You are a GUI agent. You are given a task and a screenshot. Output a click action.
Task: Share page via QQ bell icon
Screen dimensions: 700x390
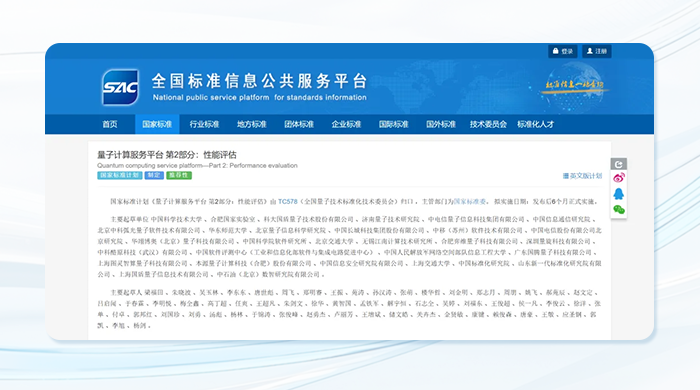[619, 194]
